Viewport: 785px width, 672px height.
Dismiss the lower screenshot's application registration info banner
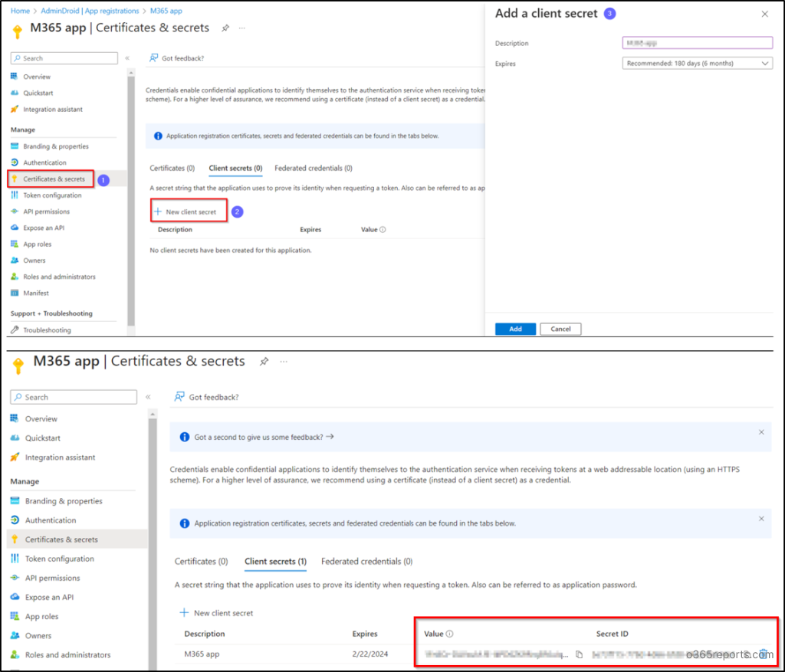(x=761, y=519)
